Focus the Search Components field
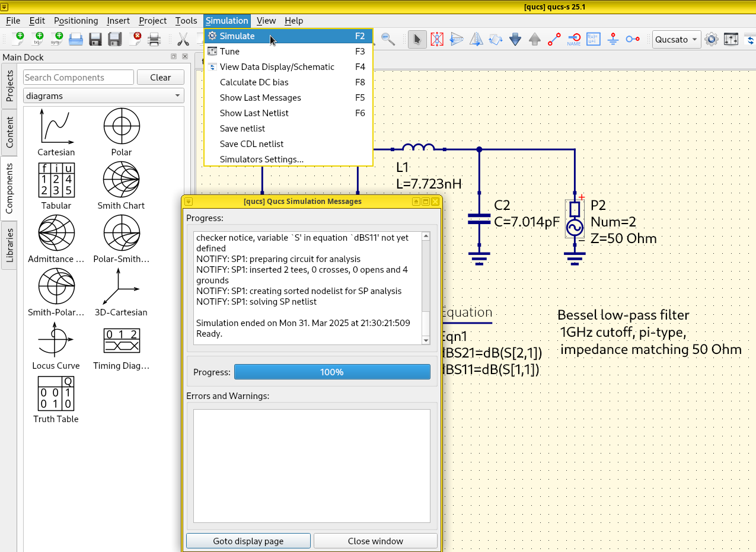The image size is (756, 552). click(78, 78)
